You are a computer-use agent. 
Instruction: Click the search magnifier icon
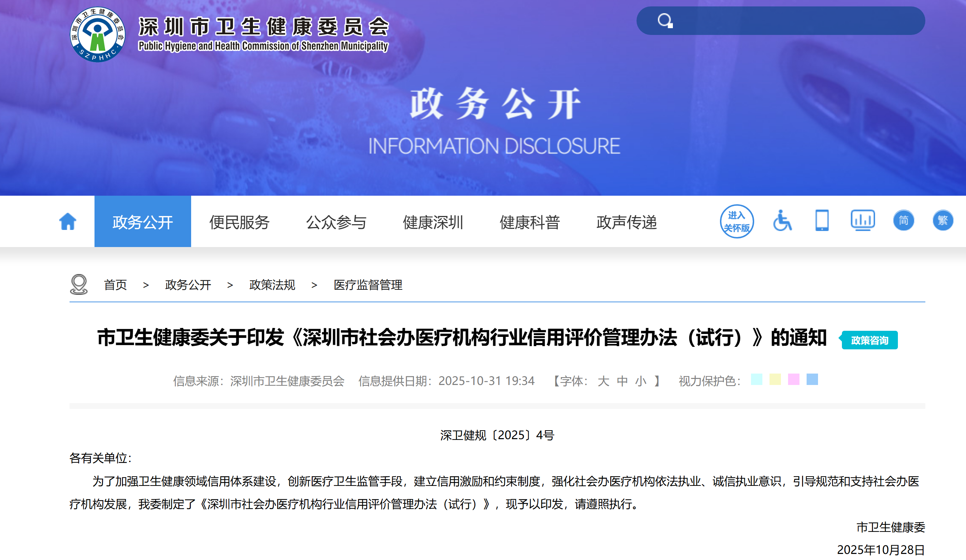[665, 21]
